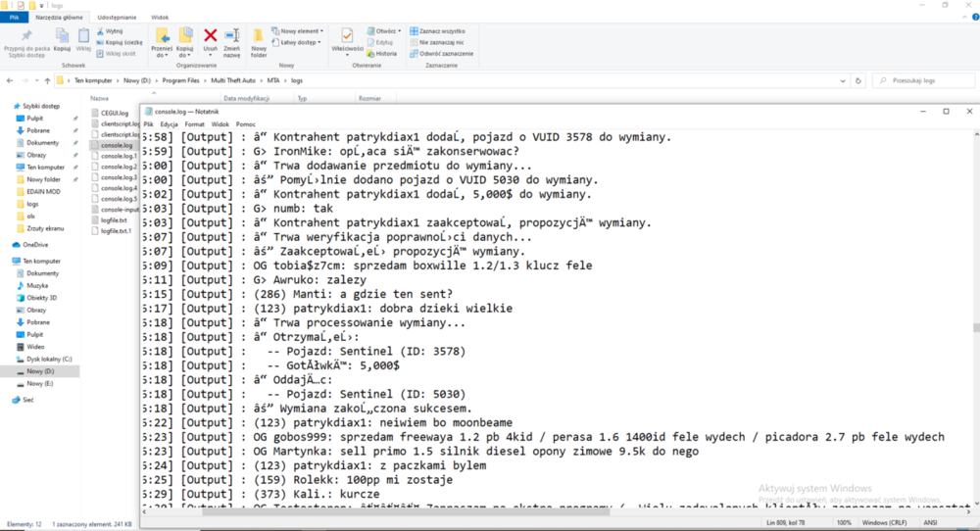Screen dimensions: 980x531
Task: Open the Otwórz dropdown in the ribbon
Action: point(384,31)
